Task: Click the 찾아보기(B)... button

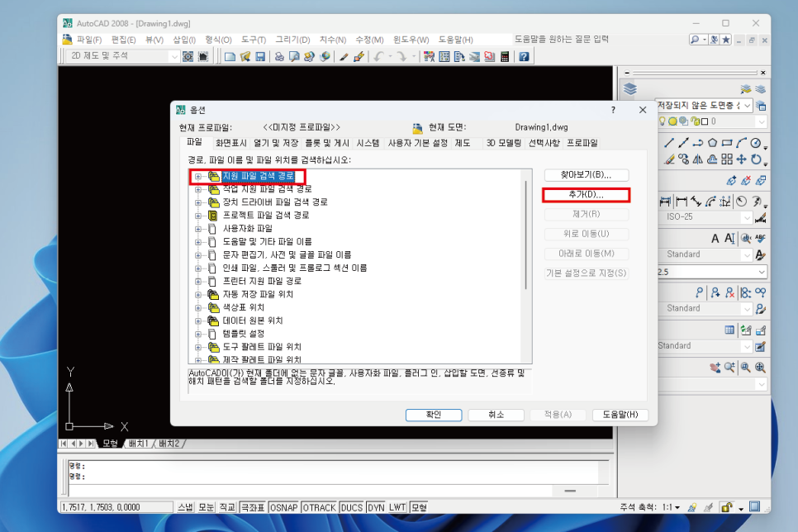Action: (587, 175)
